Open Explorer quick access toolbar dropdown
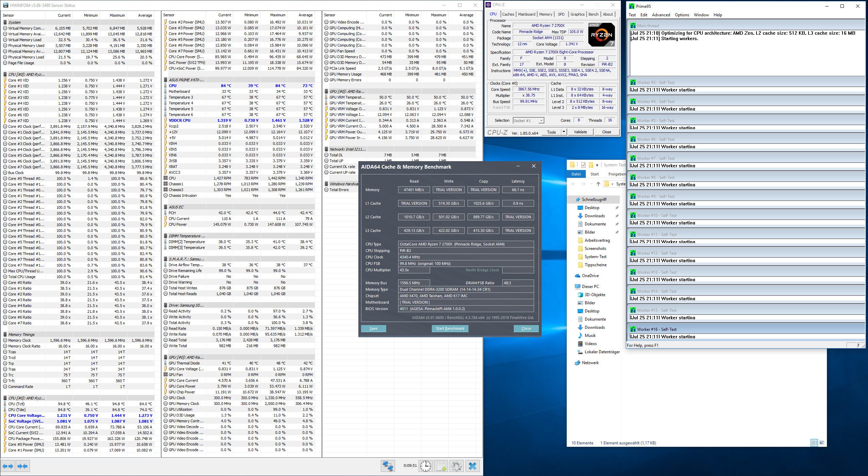This screenshot has height=476, width=868. tap(597, 165)
